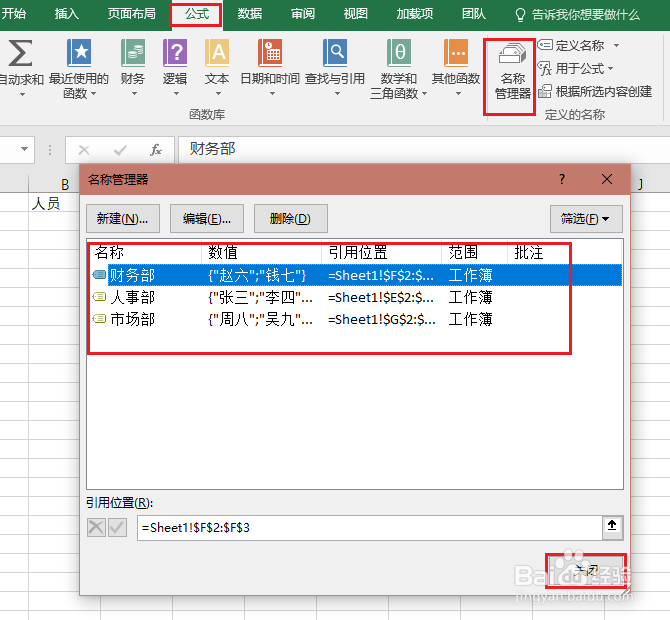Viewport: 670px width, 620px height.
Task: Click the tag icon of 财务部 row
Action: 99,275
